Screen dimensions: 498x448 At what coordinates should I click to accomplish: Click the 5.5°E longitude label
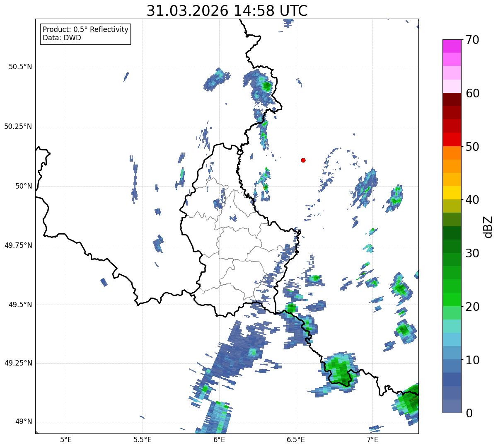click(x=143, y=439)
